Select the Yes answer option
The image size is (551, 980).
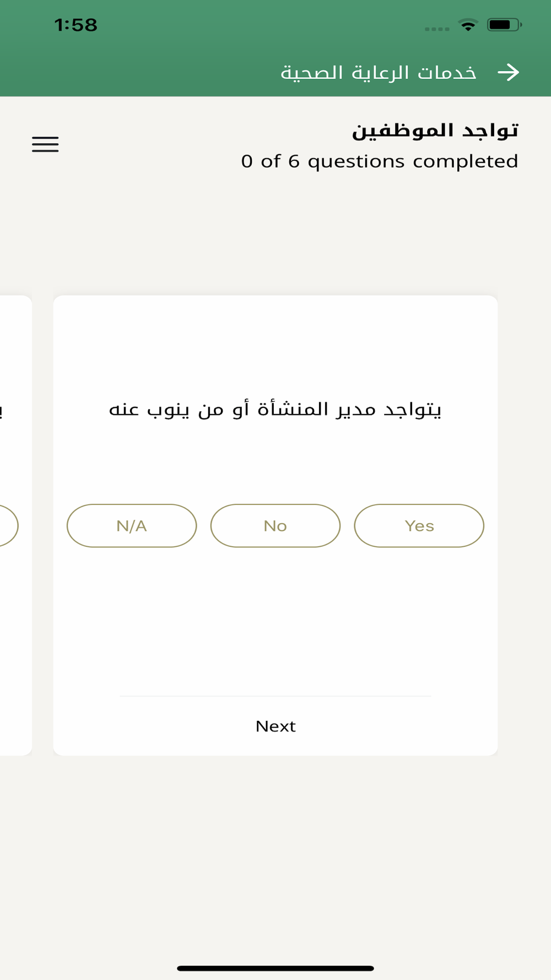pos(419,525)
